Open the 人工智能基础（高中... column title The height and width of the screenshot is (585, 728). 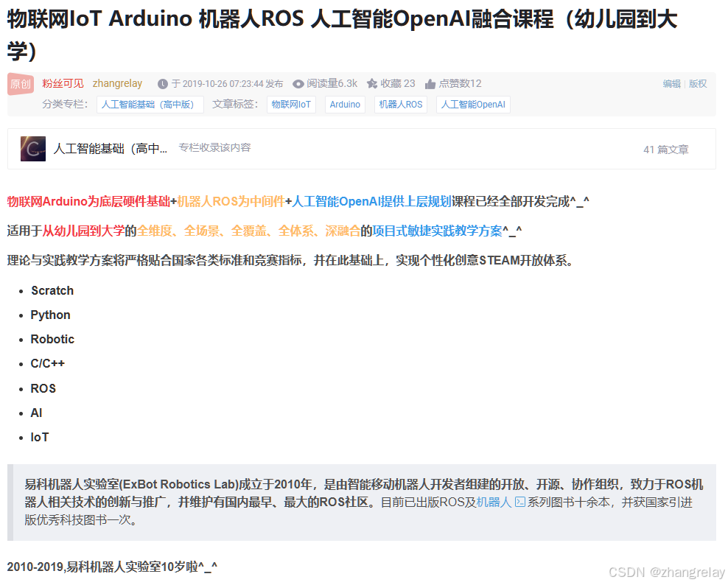(x=111, y=149)
